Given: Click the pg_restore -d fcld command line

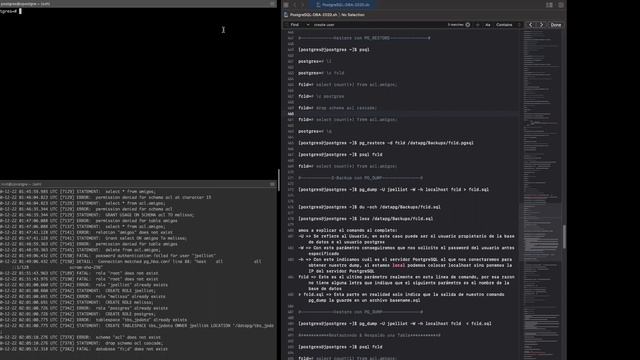Looking at the screenshot, I should click(386, 143).
